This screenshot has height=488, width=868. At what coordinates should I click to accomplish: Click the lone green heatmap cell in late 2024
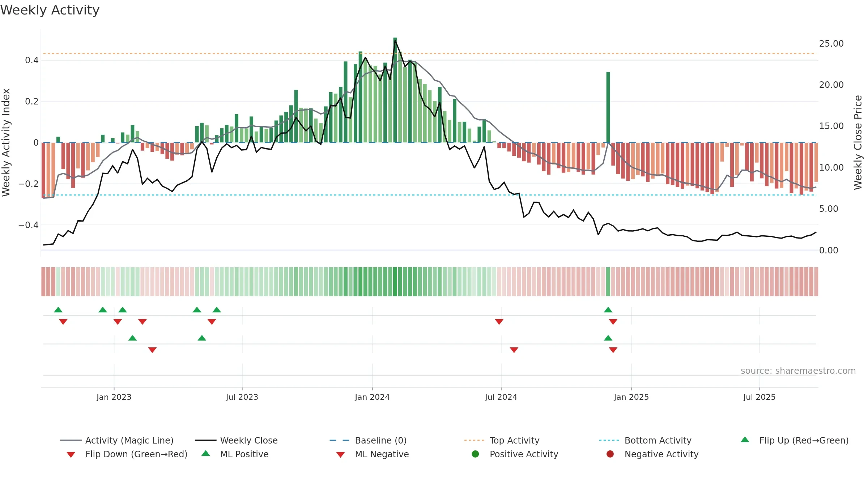[608, 282]
